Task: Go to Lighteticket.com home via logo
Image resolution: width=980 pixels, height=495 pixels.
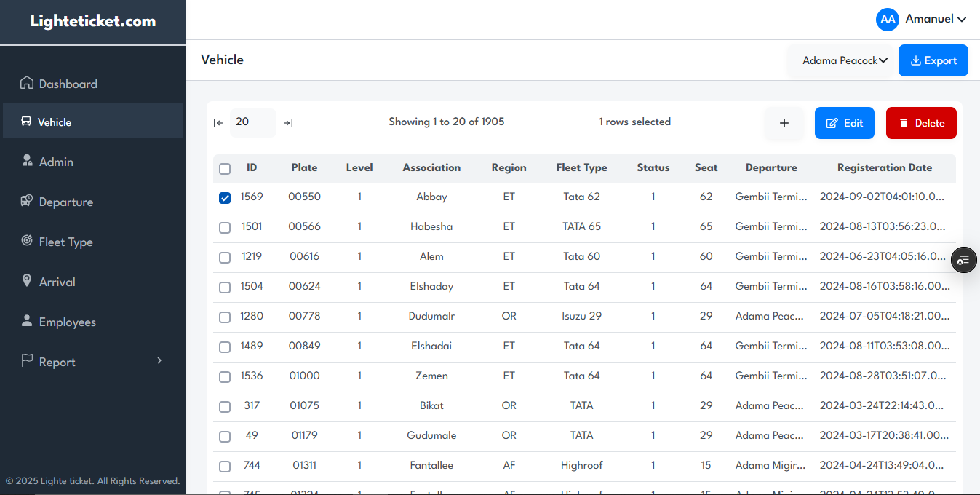Action: pos(92,21)
